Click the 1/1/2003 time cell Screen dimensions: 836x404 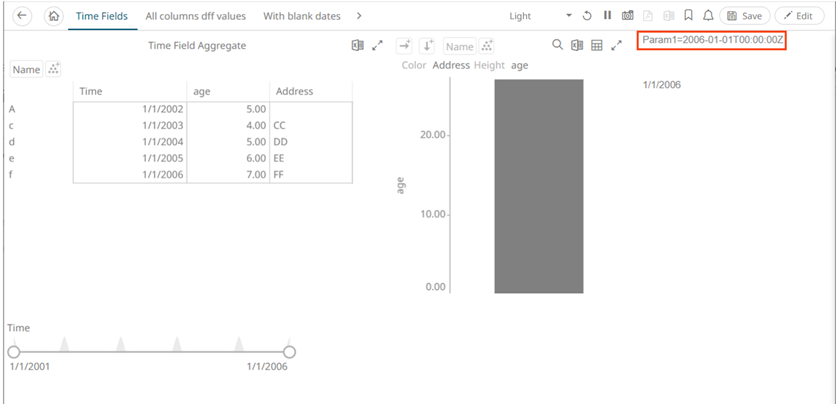click(x=130, y=126)
